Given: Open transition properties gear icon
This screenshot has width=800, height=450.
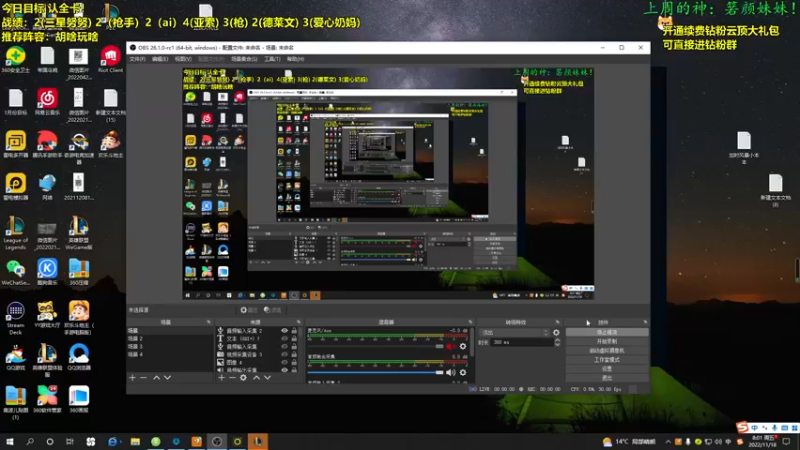Looking at the screenshot, I should click(556, 333).
